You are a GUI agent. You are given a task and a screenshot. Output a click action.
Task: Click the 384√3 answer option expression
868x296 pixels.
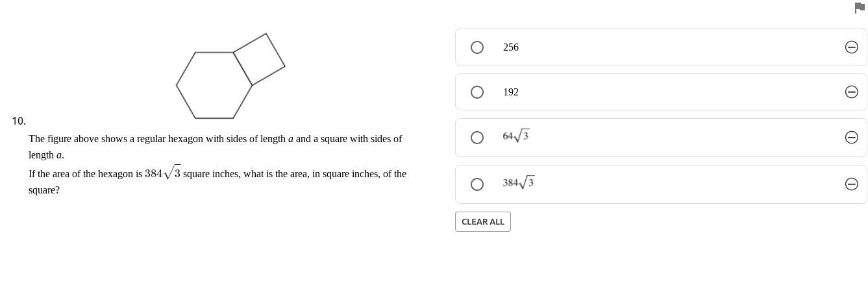[x=518, y=183]
